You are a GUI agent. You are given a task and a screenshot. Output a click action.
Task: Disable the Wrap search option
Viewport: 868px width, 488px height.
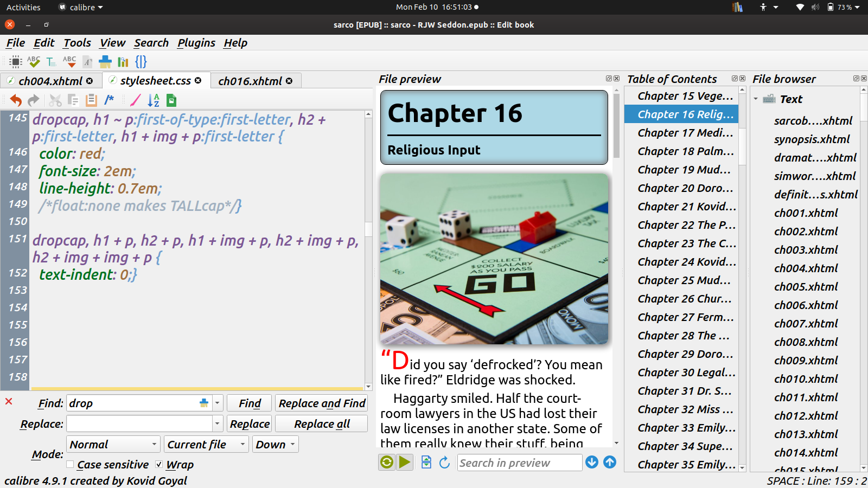pyautogui.click(x=159, y=464)
